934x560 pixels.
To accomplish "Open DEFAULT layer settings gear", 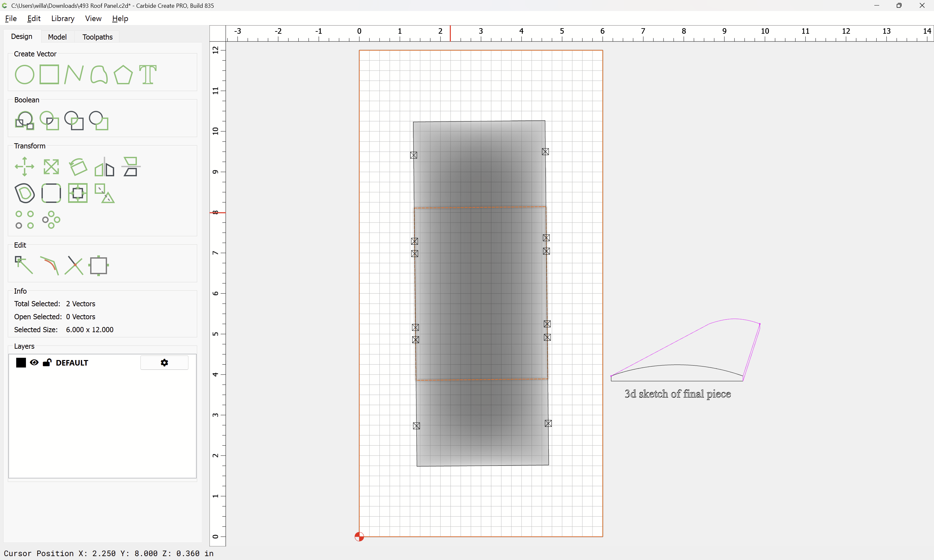I will 164,363.
